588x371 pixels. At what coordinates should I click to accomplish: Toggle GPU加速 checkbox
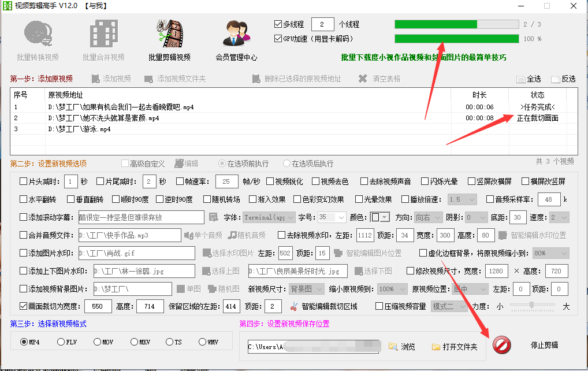[278, 38]
